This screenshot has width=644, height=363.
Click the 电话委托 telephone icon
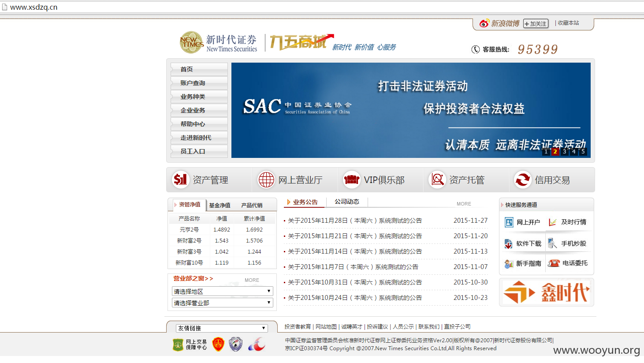tap(554, 263)
